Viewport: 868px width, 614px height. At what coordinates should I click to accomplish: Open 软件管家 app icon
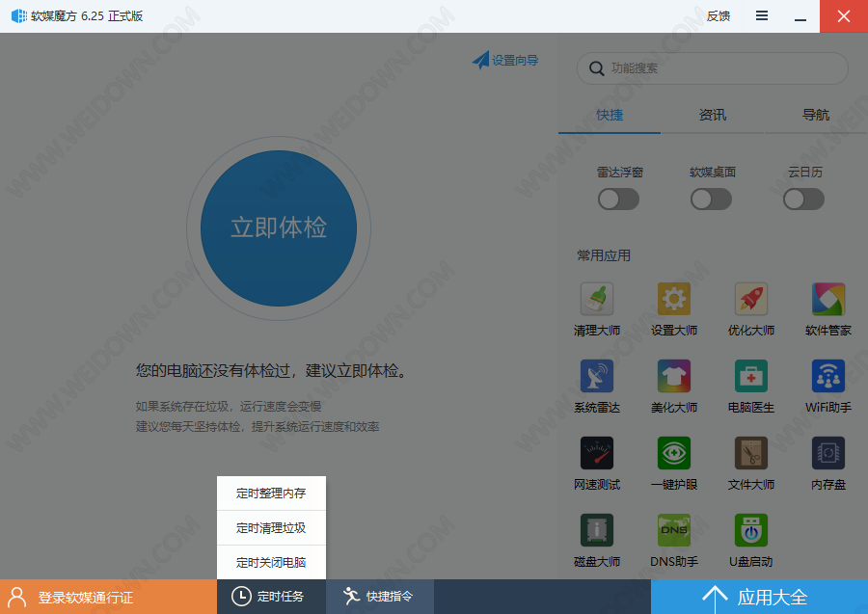point(828,299)
